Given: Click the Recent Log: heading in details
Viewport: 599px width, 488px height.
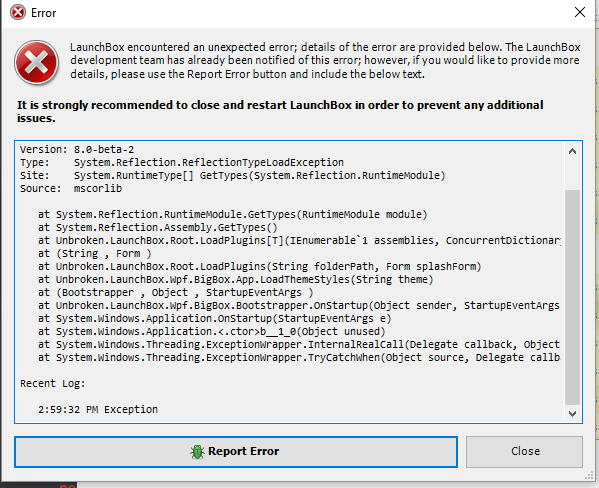Looking at the screenshot, I should [53, 383].
